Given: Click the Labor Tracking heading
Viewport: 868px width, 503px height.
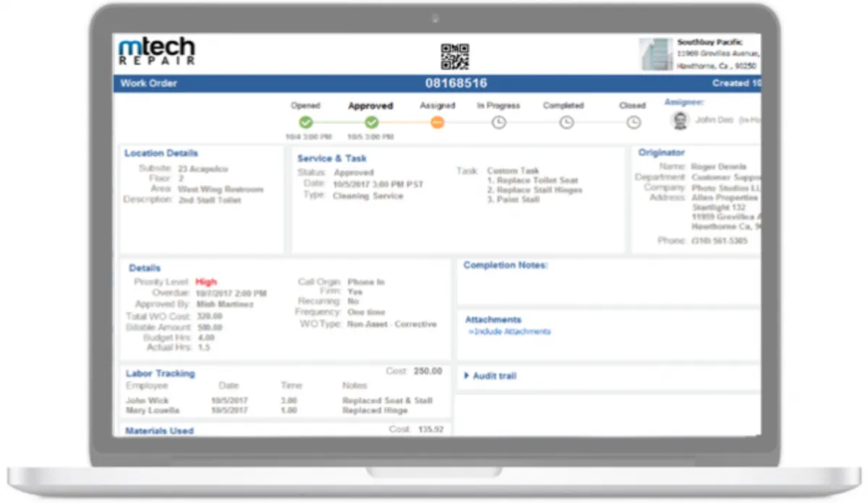Looking at the screenshot, I should pos(160,374).
